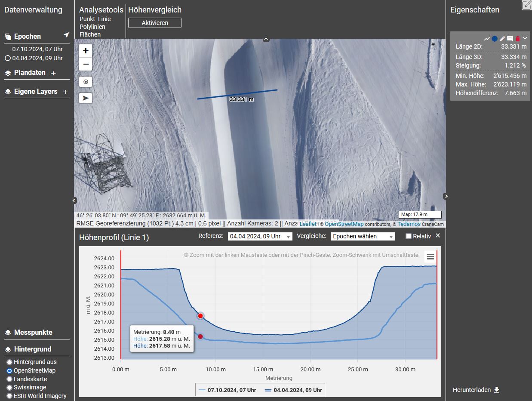Open the comment icon for the line

coord(510,39)
